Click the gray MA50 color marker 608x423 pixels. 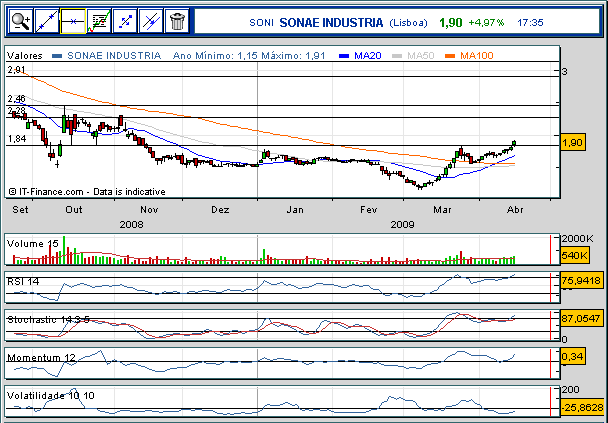[x=397, y=56]
